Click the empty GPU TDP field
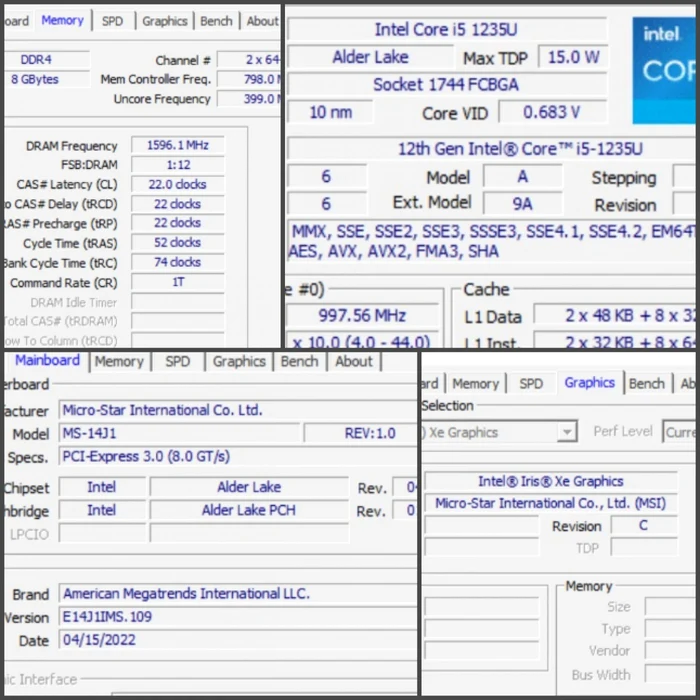 (x=644, y=547)
